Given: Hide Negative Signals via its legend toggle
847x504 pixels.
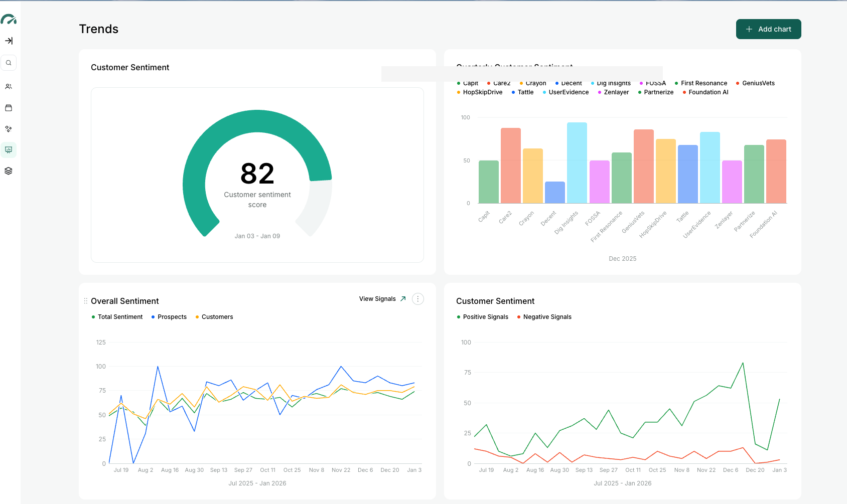Looking at the screenshot, I should coord(544,316).
